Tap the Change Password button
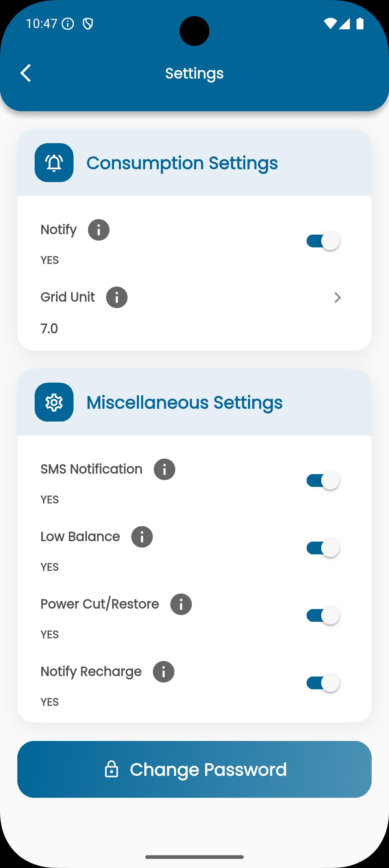This screenshot has width=389, height=868. tap(194, 769)
